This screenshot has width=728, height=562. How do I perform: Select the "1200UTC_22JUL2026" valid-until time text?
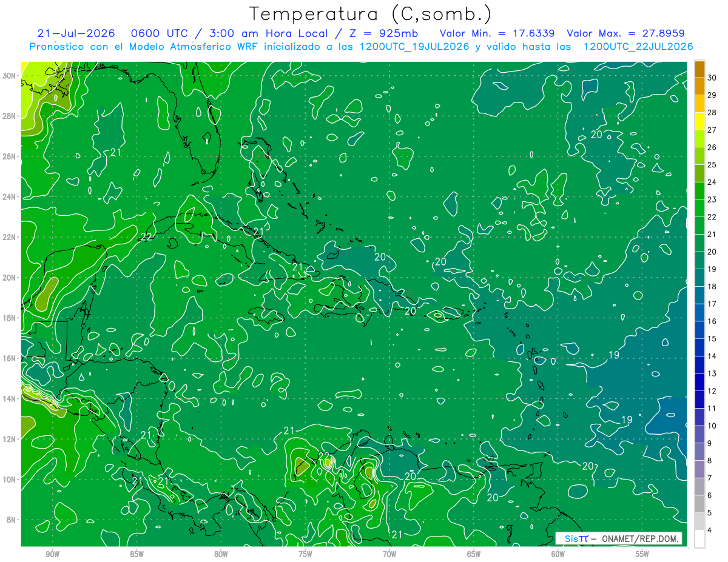[x=638, y=47]
